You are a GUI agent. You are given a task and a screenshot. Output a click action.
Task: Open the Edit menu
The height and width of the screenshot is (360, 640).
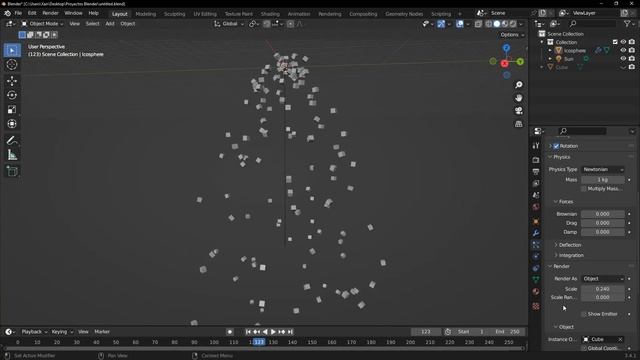pyautogui.click(x=32, y=13)
